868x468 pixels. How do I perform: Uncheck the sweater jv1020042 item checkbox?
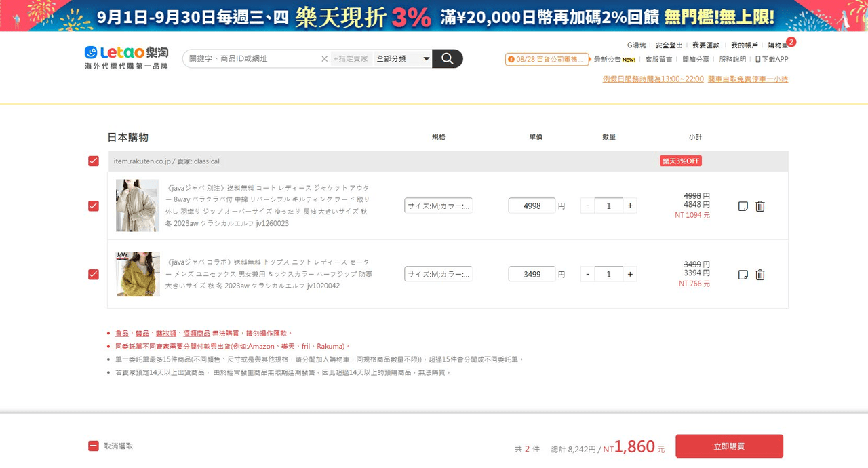[x=94, y=274]
